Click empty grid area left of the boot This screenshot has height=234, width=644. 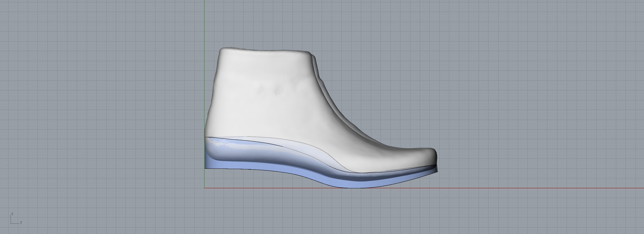[102, 117]
